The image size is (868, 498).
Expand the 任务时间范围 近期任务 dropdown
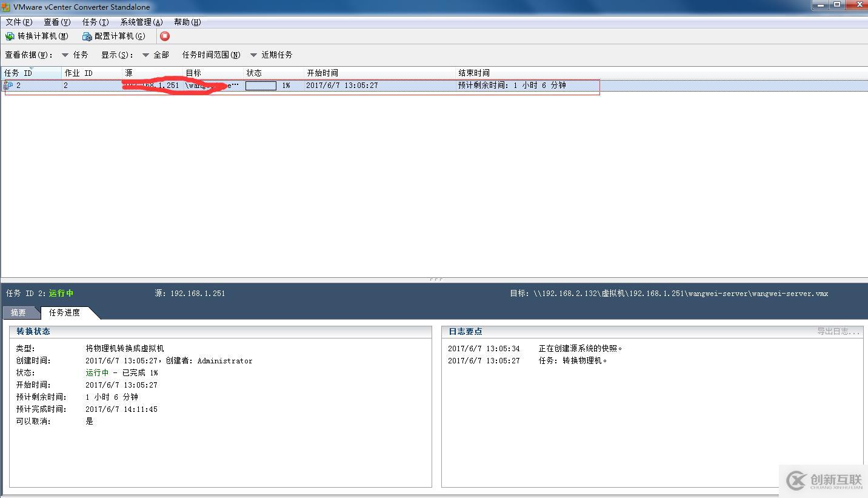(252, 54)
